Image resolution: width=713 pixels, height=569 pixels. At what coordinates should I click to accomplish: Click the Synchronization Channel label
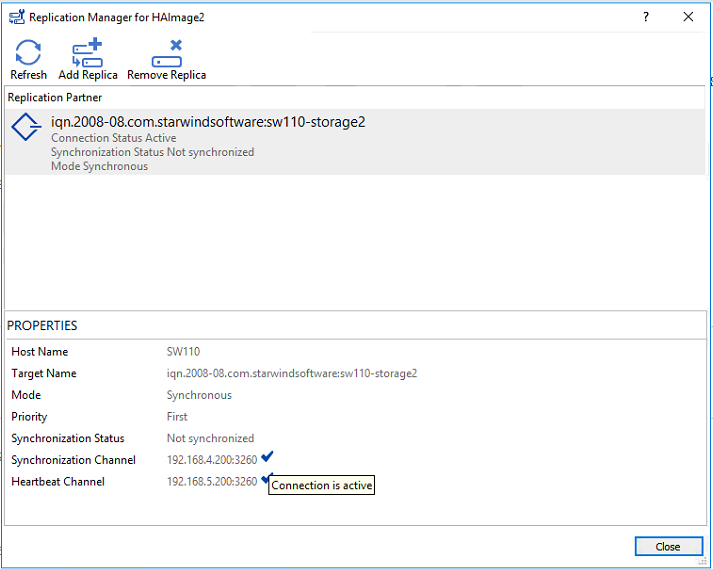[73, 460]
